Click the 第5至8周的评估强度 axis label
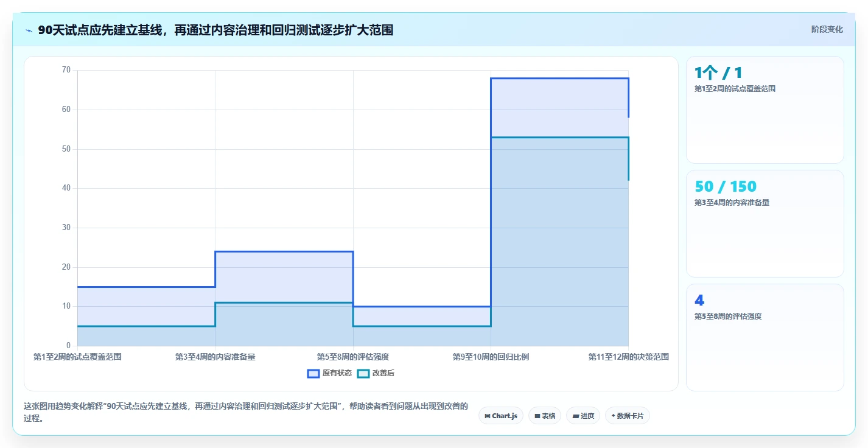Image resolution: width=868 pixels, height=448 pixels. coord(353,357)
